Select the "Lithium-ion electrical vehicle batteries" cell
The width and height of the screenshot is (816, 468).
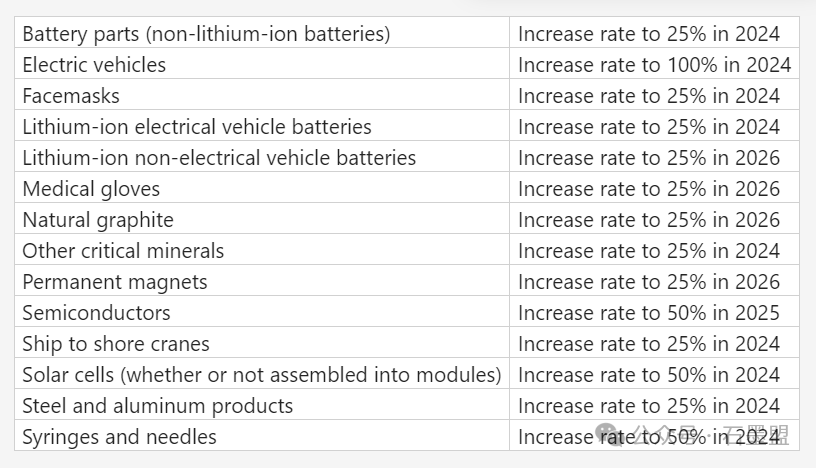[197, 127]
